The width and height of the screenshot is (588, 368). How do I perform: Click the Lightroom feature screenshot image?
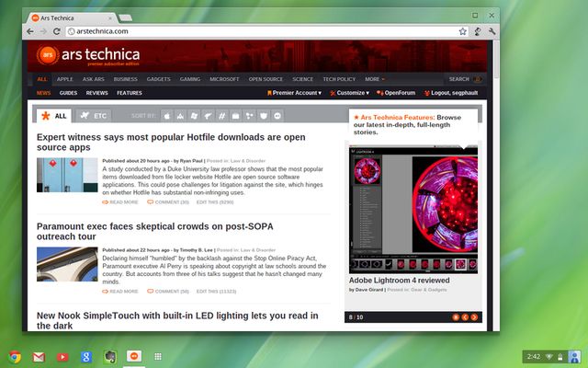[x=413, y=210]
